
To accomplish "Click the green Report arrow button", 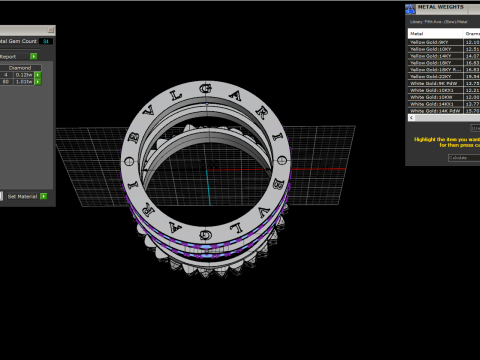I will click(34, 56).
